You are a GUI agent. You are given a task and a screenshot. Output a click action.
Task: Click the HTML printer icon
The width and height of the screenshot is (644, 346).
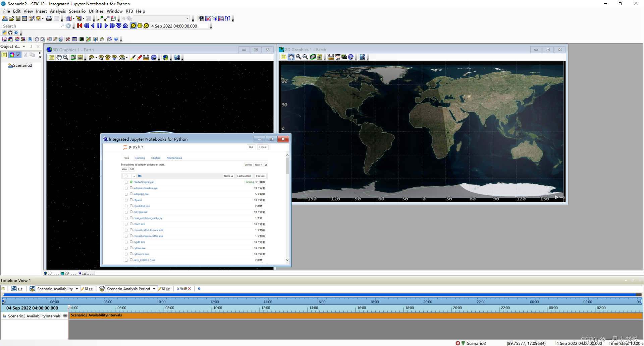click(49, 18)
